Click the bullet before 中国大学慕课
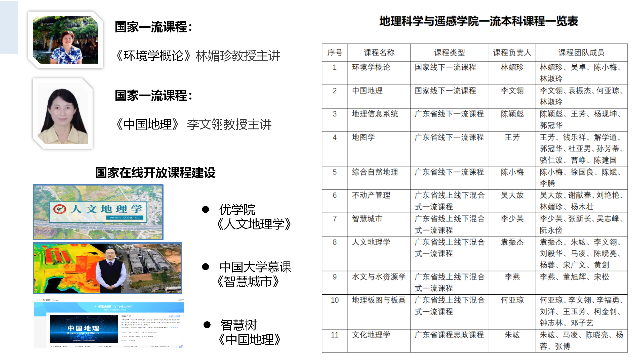The image size is (644, 362). click(x=206, y=267)
